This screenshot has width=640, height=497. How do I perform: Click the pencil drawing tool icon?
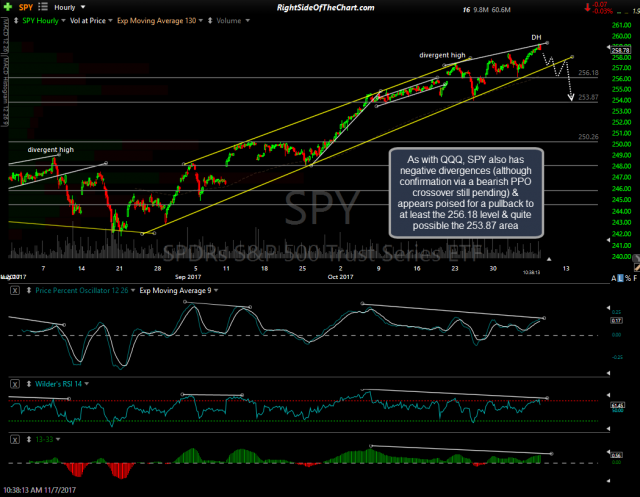(x=637, y=267)
